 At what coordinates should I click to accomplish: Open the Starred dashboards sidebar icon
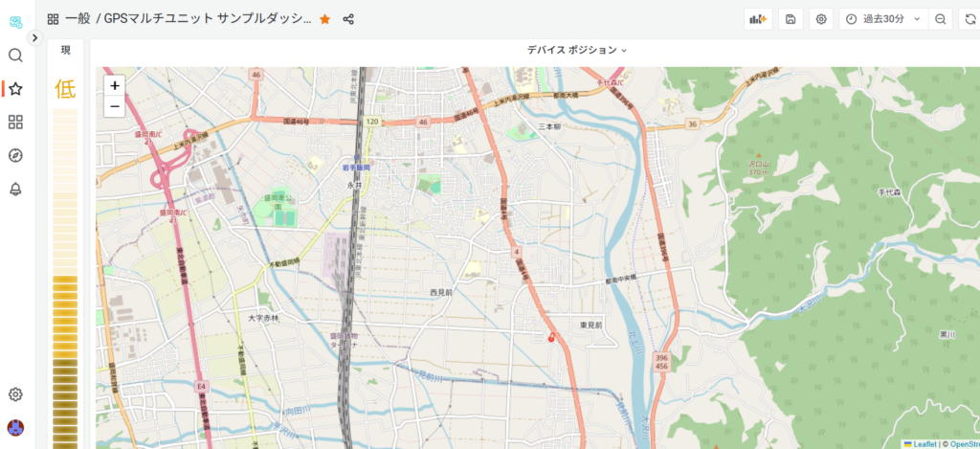pos(15,89)
